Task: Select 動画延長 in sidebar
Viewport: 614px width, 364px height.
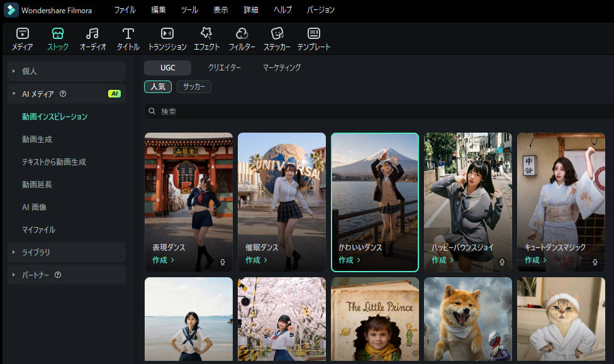Action: click(37, 184)
